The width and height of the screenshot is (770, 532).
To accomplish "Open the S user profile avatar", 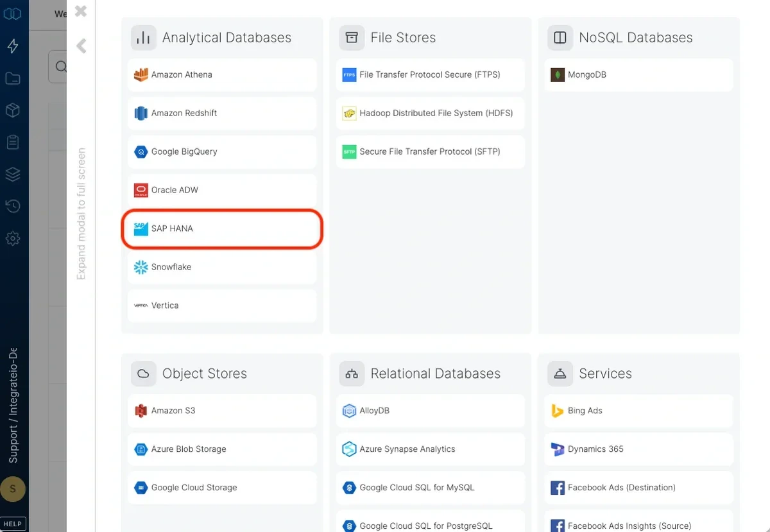I will point(13,489).
